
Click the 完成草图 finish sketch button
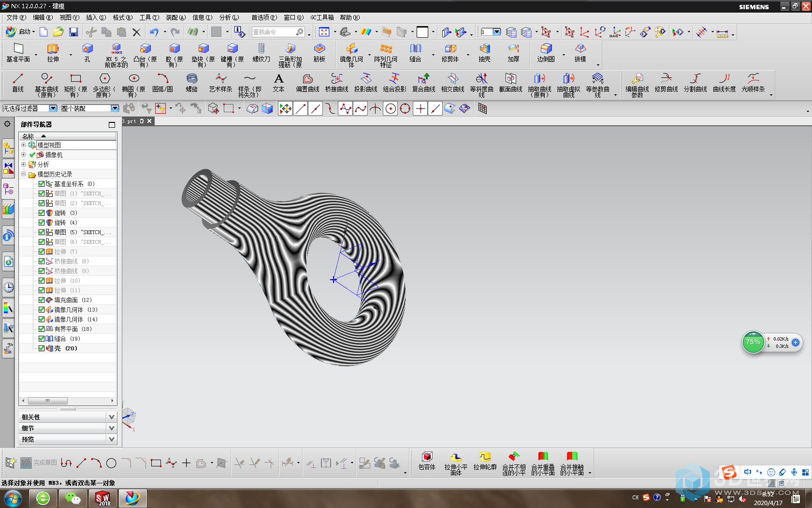tap(39, 463)
